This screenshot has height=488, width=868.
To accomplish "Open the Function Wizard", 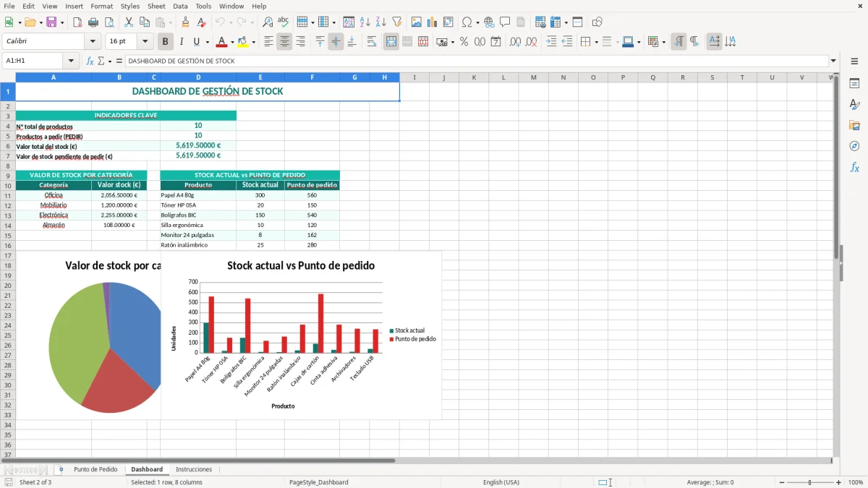I will tap(90, 61).
